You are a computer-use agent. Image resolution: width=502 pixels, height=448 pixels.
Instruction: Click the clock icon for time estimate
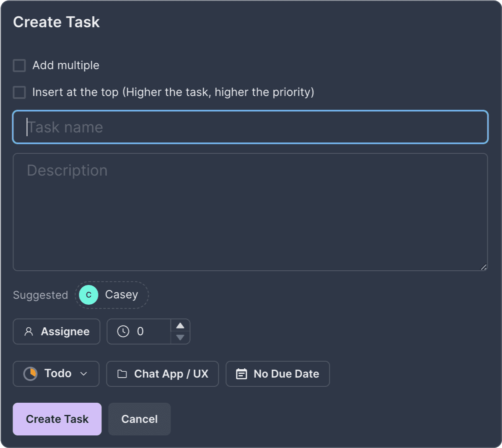pos(123,331)
